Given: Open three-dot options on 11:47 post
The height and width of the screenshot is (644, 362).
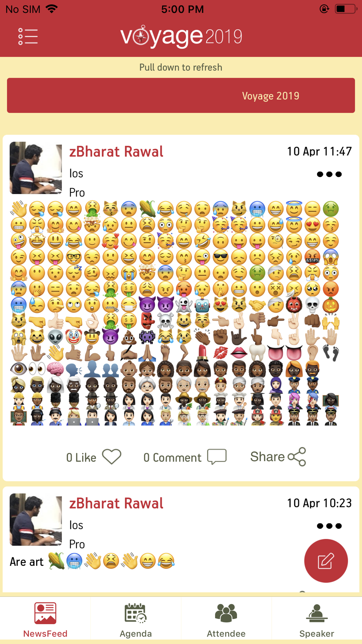Looking at the screenshot, I should [329, 174].
